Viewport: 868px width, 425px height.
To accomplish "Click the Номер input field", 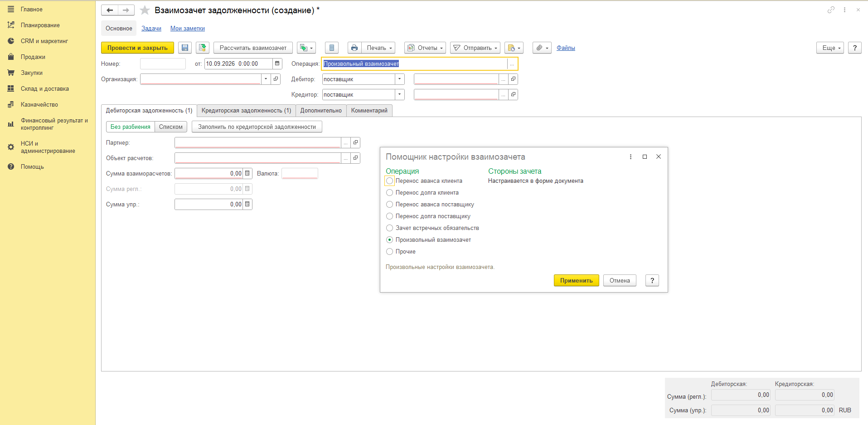I will pyautogui.click(x=163, y=64).
